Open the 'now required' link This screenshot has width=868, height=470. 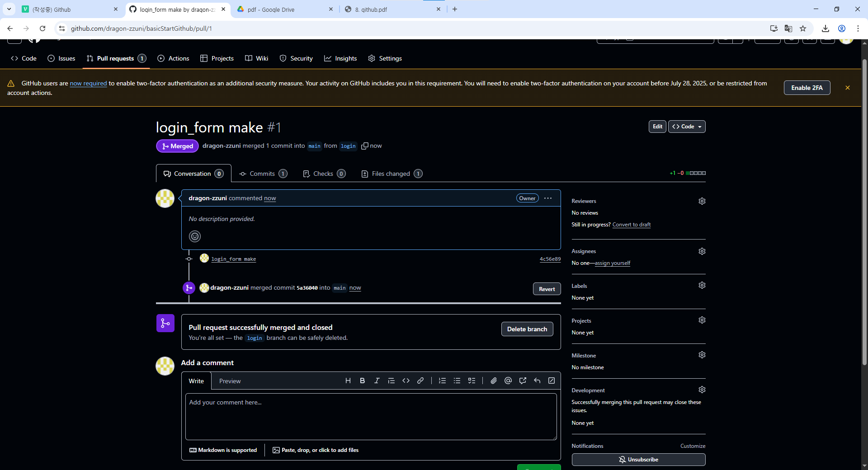(x=89, y=83)
